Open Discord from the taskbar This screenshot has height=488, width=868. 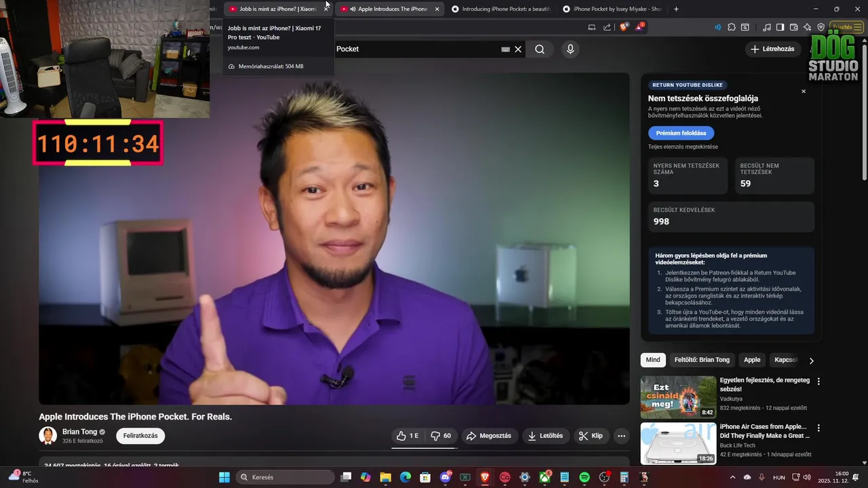pyautogui.click(x=446, y=477)
